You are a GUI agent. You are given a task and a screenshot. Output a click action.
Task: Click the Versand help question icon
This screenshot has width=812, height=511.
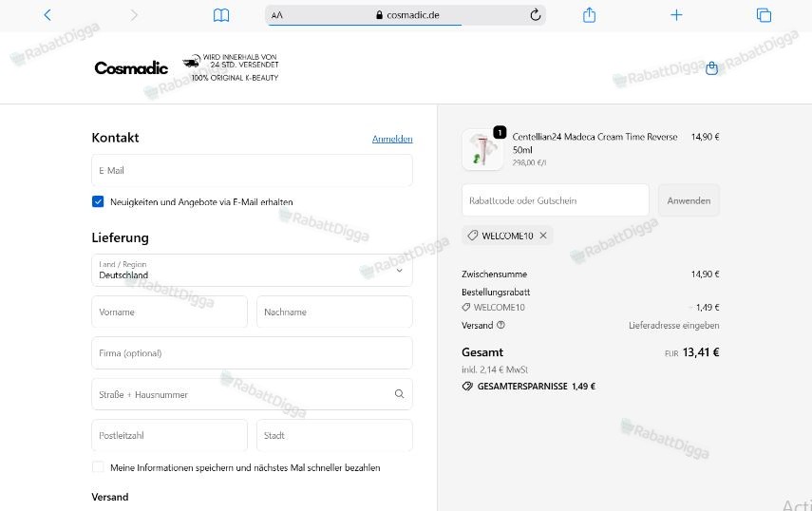pyautogui.click(x=500, y=325)
